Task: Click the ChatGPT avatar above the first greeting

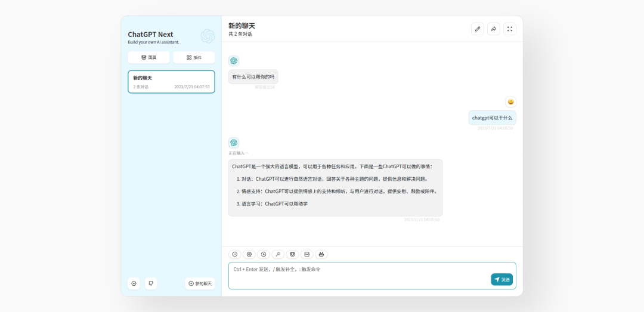Action: (x=234, y=61)
